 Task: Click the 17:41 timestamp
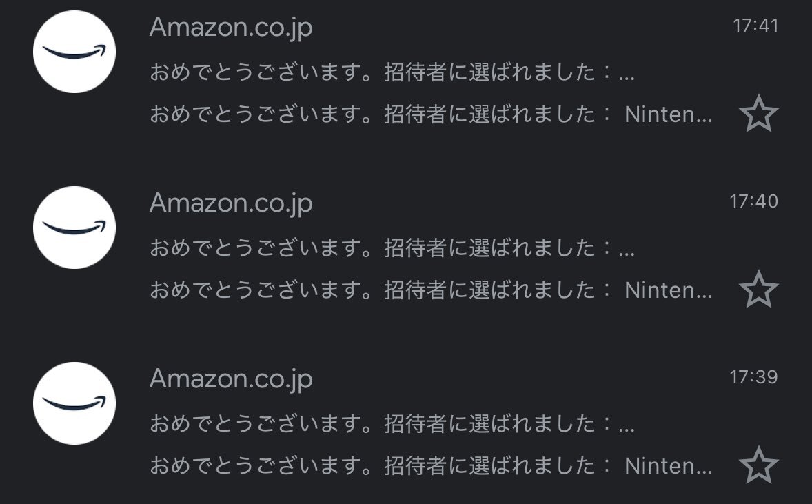click(x=755, y=26)
